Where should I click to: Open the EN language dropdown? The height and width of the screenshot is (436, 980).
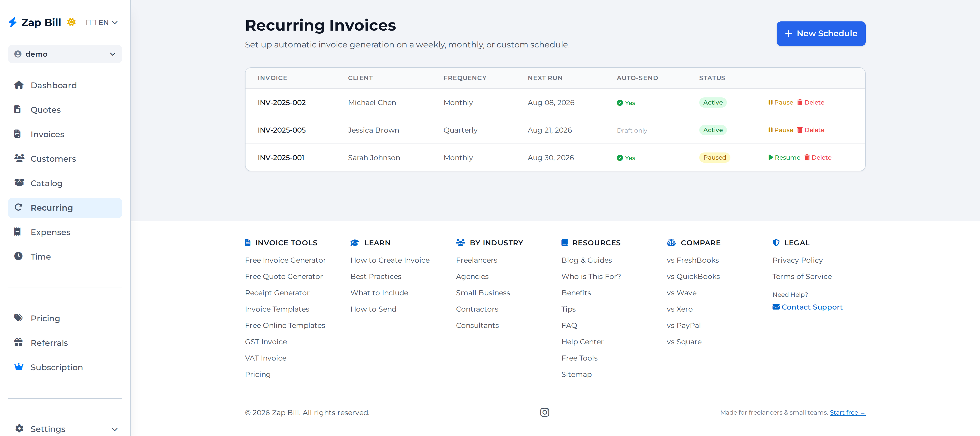(x=102, y=22)
